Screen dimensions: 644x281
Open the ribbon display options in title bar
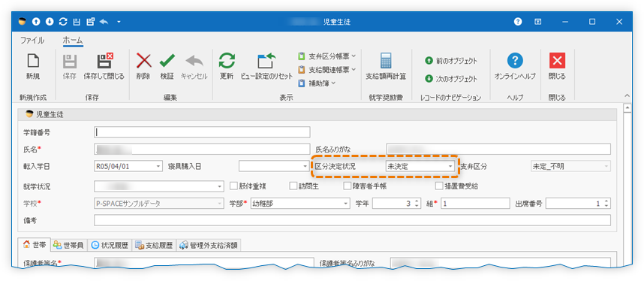pos(537,22)
